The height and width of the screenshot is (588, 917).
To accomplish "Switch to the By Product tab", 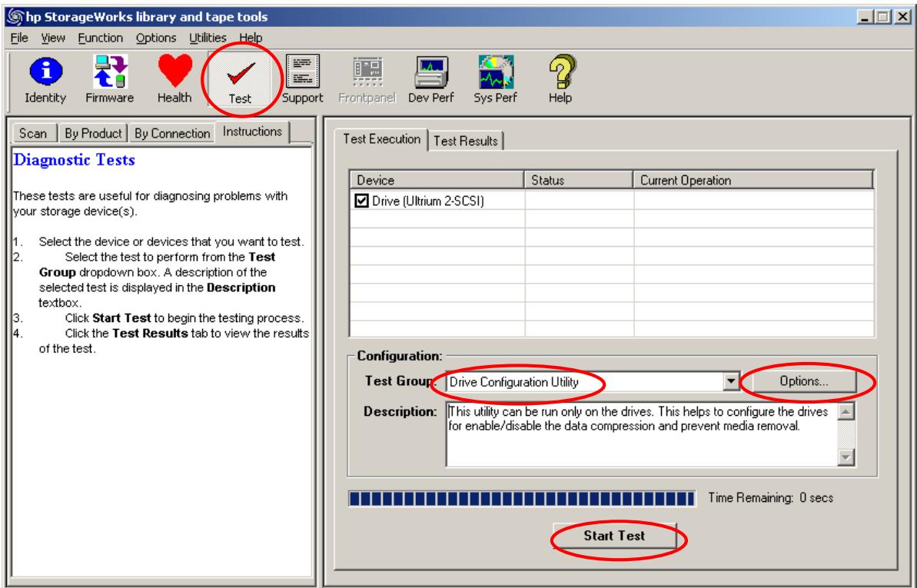I will point(93,134).
